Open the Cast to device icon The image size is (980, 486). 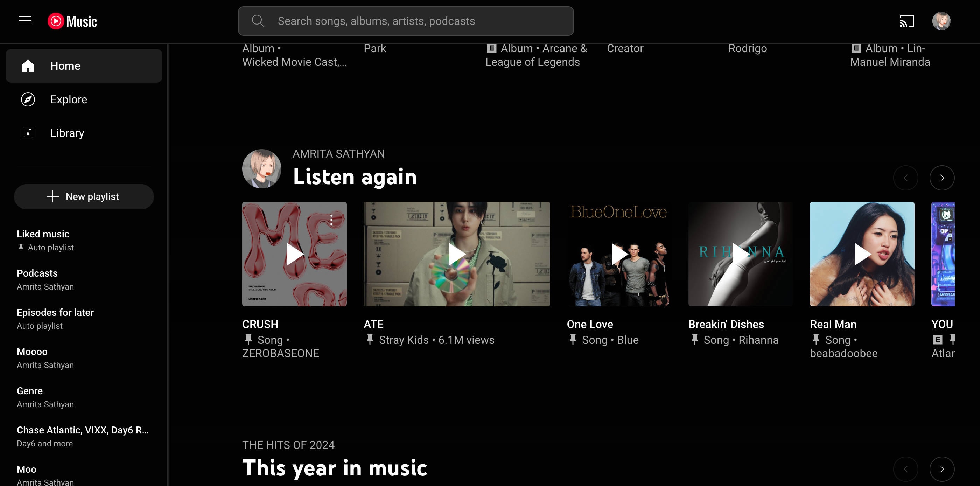pos(906,21)
